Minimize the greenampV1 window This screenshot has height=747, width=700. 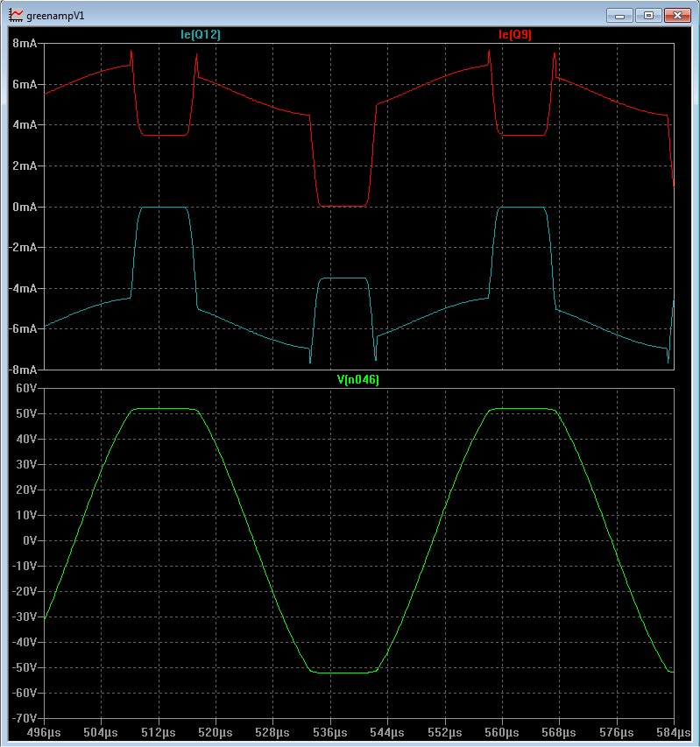click(619, 15)
